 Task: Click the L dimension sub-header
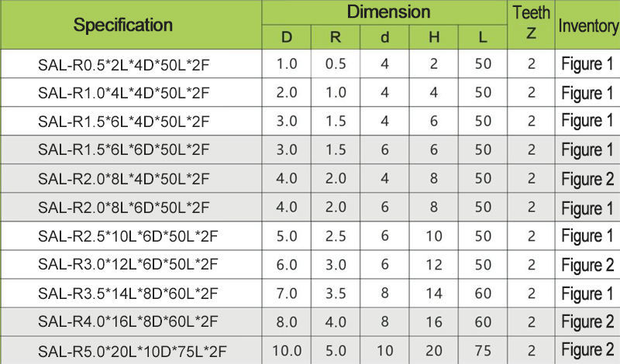(x=483, y=37)
